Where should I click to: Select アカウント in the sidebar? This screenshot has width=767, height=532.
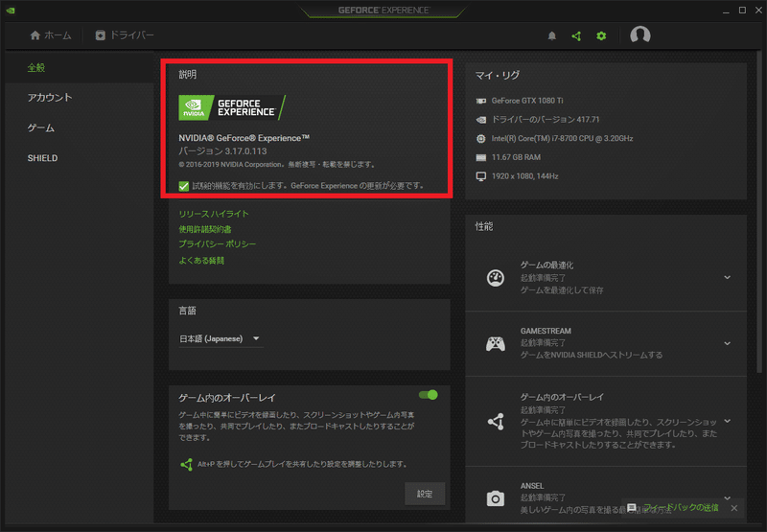pos(50,98)
